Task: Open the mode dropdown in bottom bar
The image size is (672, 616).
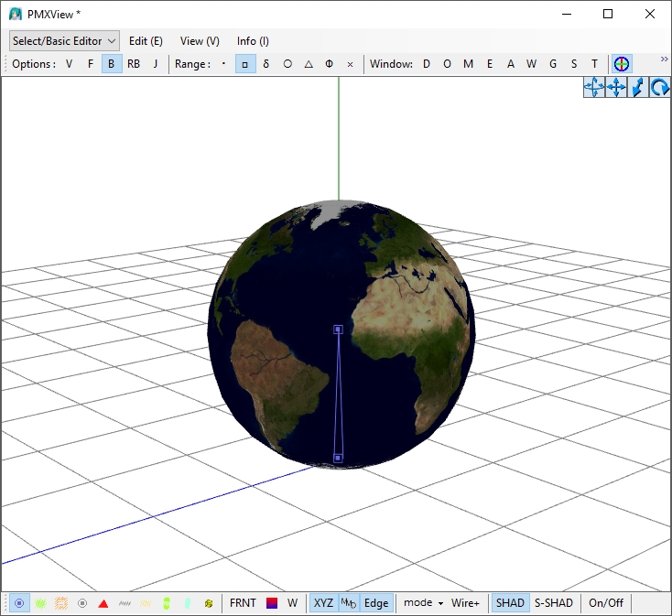Action: coord(423,603)
